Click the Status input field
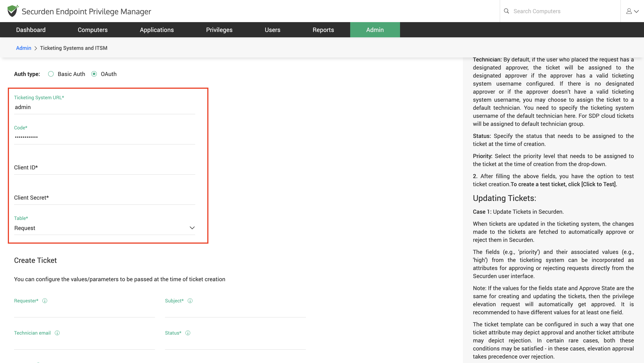Image resolution: width=644 pixels, height=363 pixels. click(x=235, y=343)
